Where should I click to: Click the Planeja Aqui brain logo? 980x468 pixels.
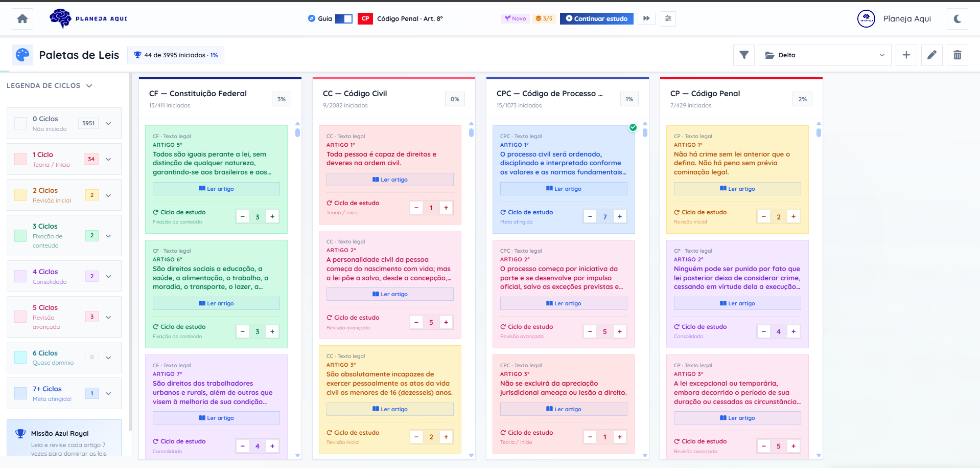tap(88, 18)
